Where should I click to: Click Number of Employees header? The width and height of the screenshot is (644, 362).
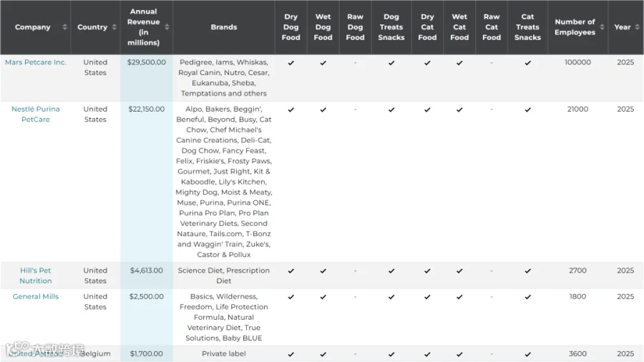[578, 27]
